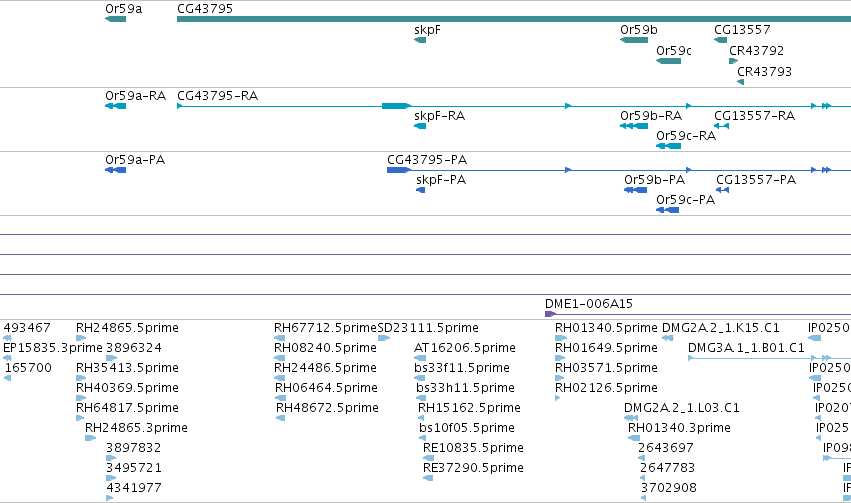
Task: Click the bs33f11.5prime EST label
Action: [x=462, y=368]
